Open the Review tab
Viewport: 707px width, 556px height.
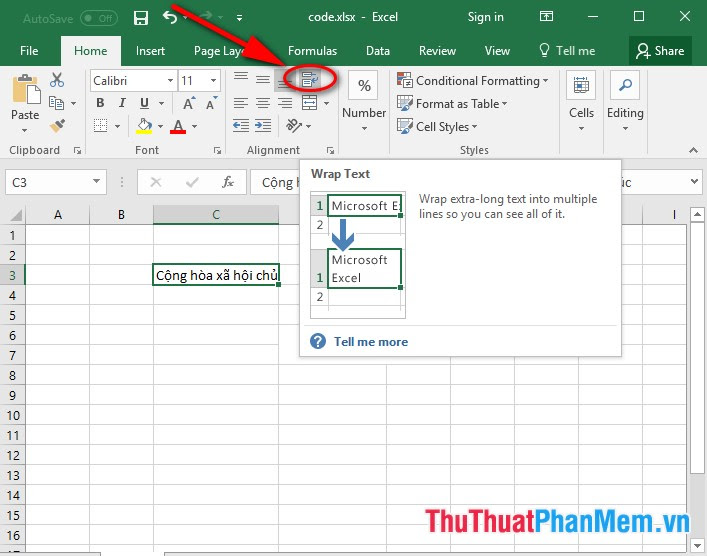tap(437, 51)
